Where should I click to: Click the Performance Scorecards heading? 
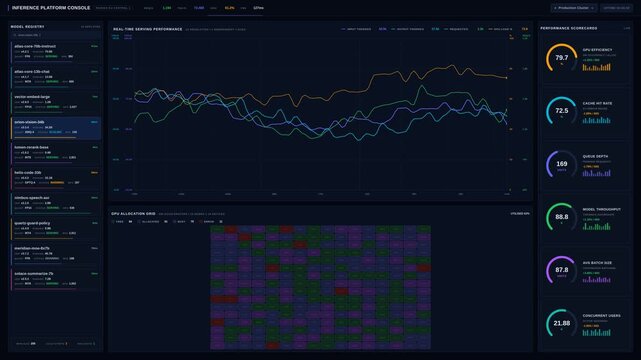click(x=569, y=28)
